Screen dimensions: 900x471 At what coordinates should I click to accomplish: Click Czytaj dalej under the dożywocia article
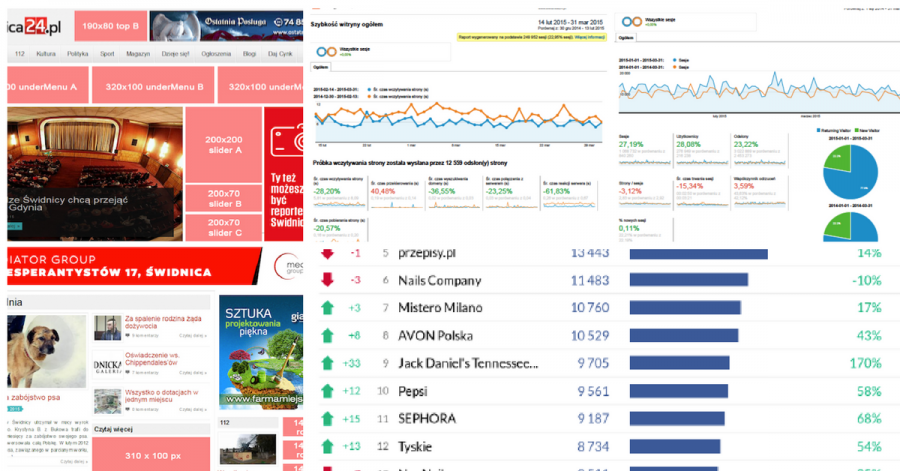pyautogui.click(x=193, y=336)
